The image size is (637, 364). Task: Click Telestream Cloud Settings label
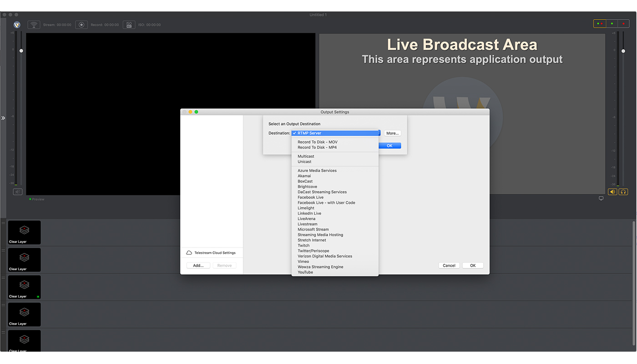click(x=215, y=253)
